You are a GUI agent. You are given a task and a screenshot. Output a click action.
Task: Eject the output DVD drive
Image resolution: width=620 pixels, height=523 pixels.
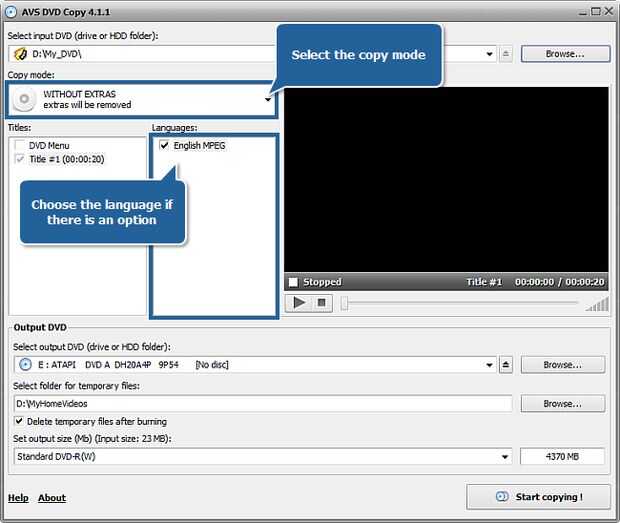(x=506, y=364)
